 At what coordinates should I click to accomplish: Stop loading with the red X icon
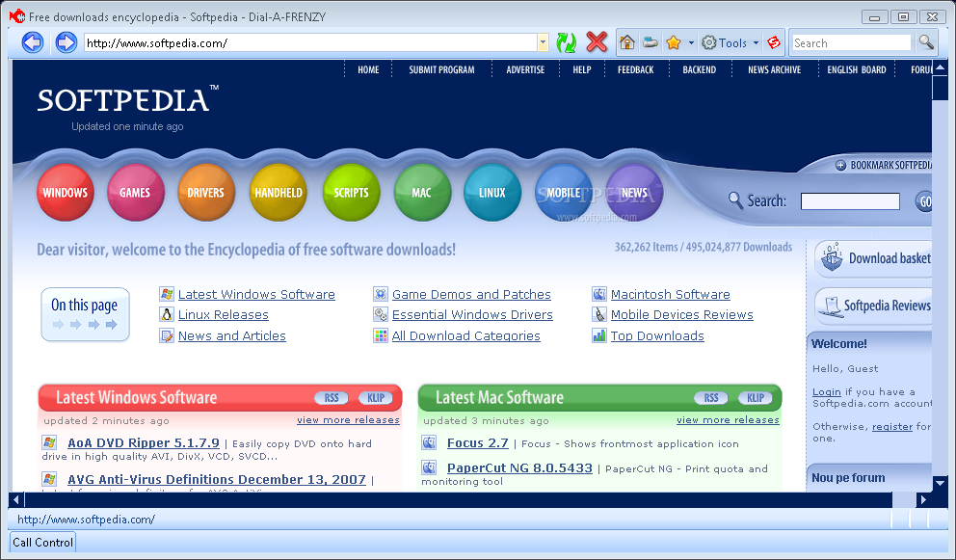(597, 42)
